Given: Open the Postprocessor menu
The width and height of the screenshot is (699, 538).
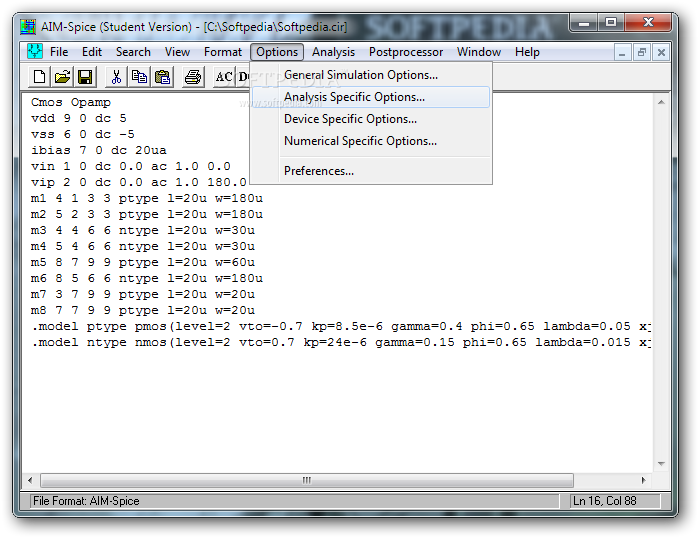Looking at the screenshot, I should (406, 52).
